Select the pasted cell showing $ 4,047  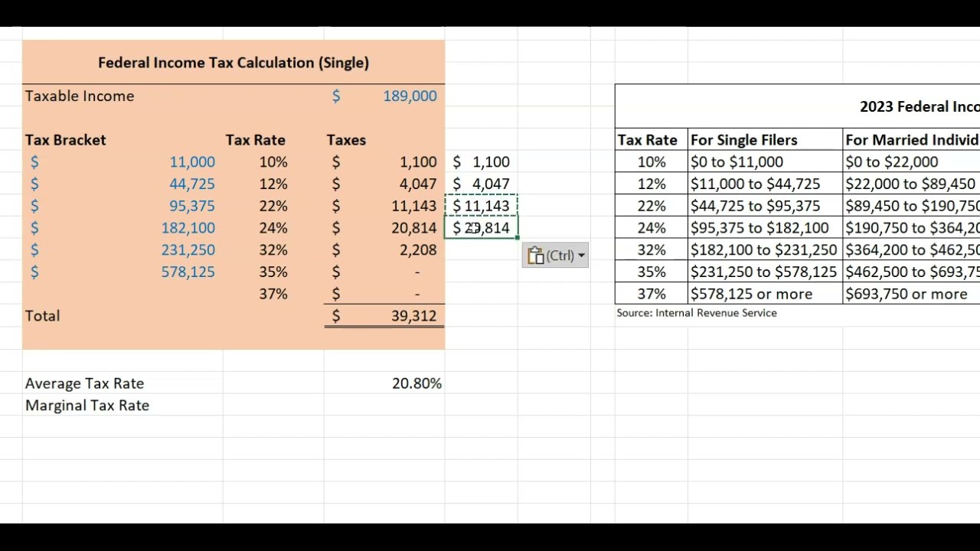[x=481, y=184]
